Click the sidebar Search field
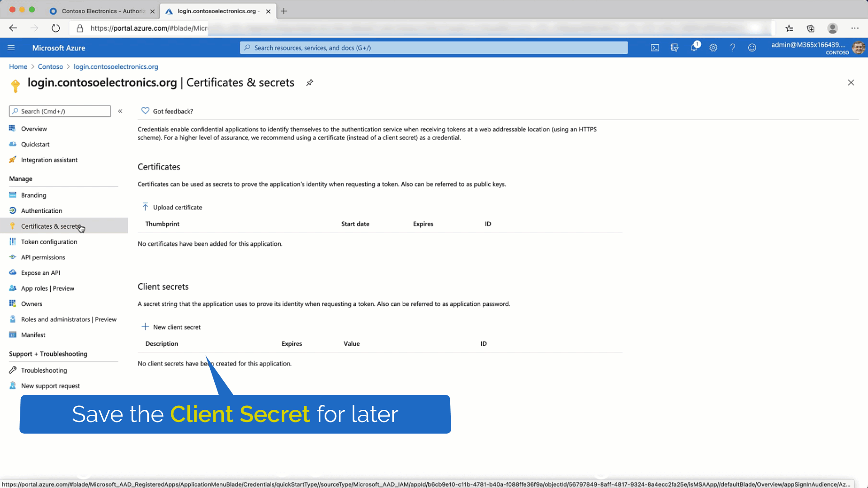Screen dimensions: 868x488 click(x=60, y=112)
